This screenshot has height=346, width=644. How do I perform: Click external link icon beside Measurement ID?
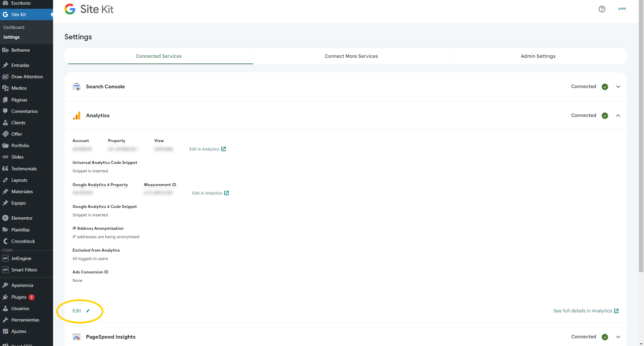pyautogui.click(x=227, y=193)
